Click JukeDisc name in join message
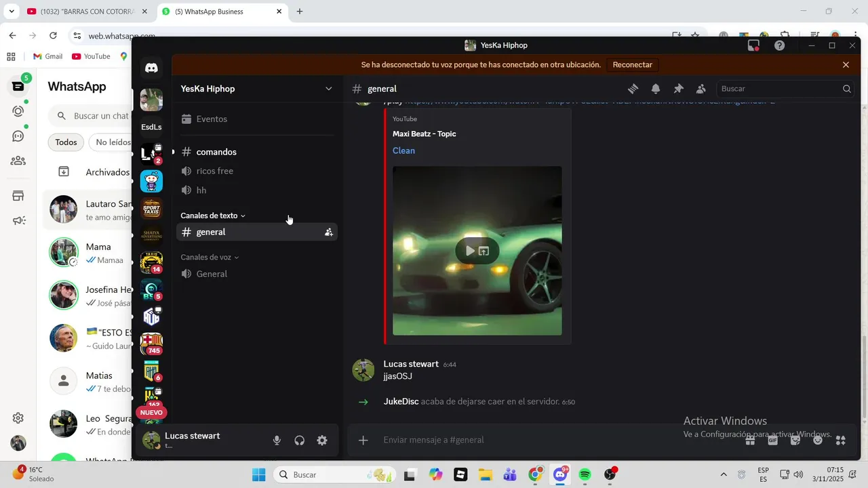This screenshot has width=868, height=488. pyautogui.click(x=401, y=401)
